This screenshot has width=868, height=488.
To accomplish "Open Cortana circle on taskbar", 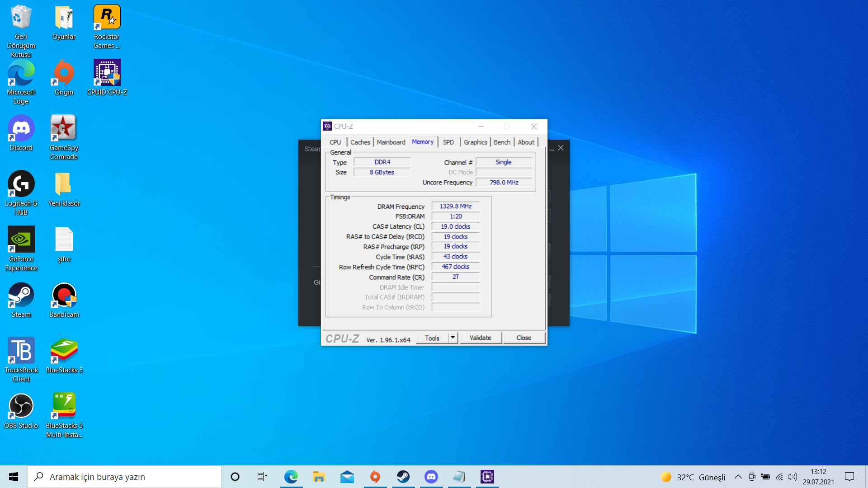I will coord(235,477).
